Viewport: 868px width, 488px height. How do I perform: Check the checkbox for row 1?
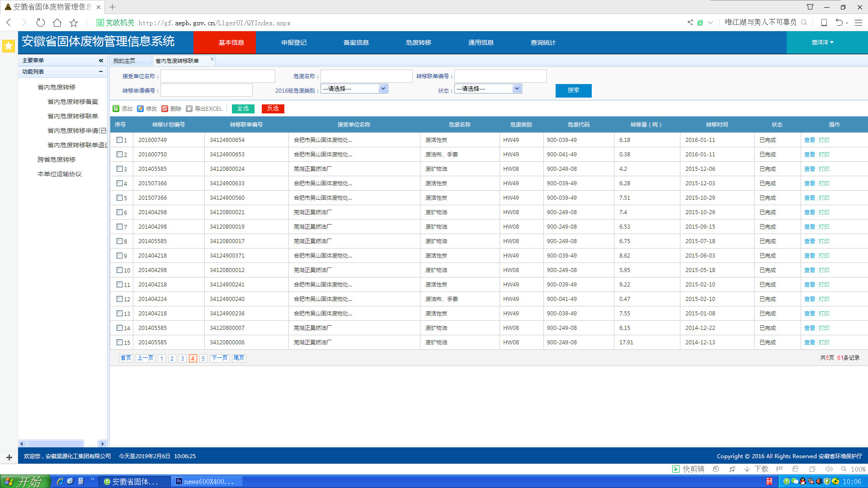pos(120,140)
